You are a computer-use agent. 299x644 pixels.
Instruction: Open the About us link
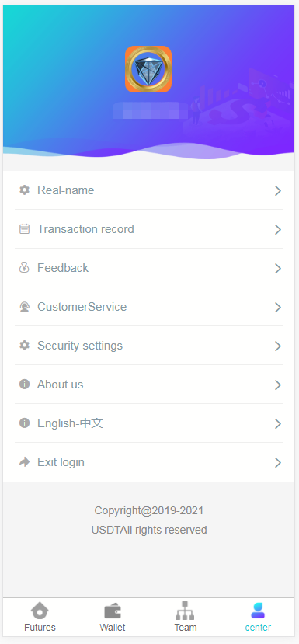tap(148, 385)
